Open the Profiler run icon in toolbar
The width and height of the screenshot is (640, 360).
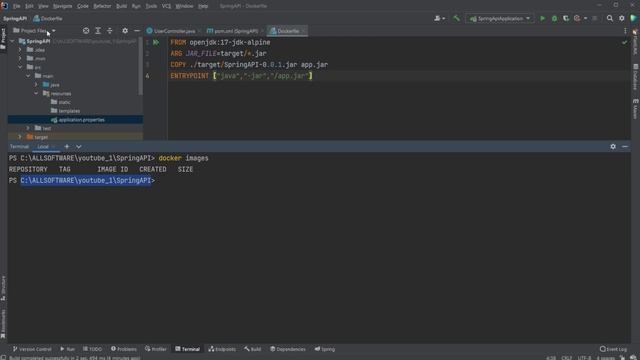tap(577, 18)
